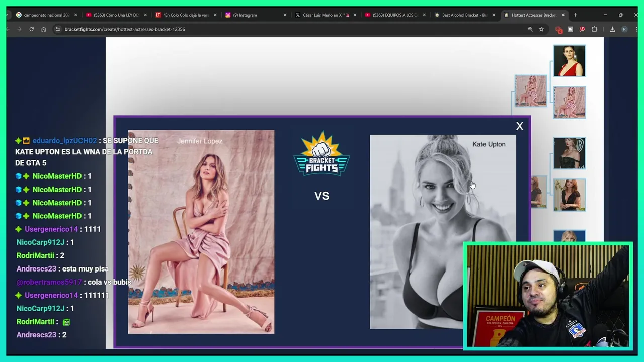
Task: Open the tab search dropdown arrow
Action: [8, 15]
